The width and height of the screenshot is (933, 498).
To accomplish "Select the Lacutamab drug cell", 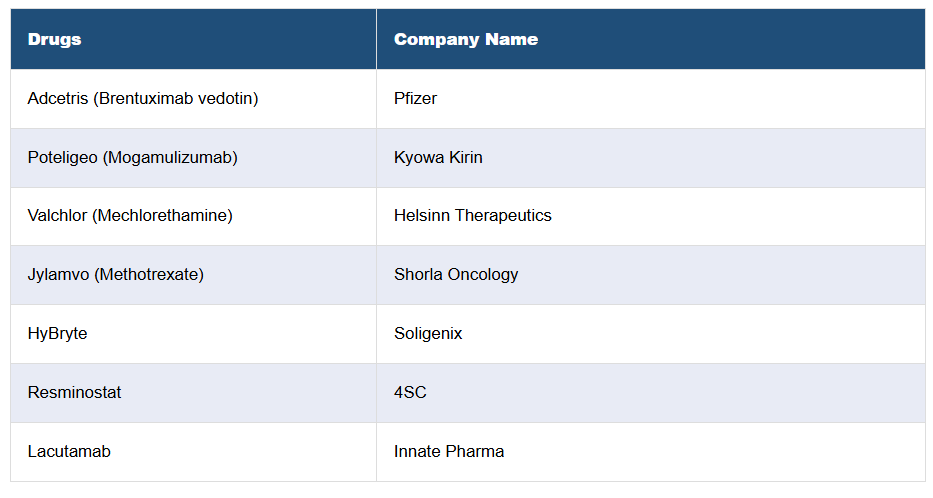I will click(69, 452).
